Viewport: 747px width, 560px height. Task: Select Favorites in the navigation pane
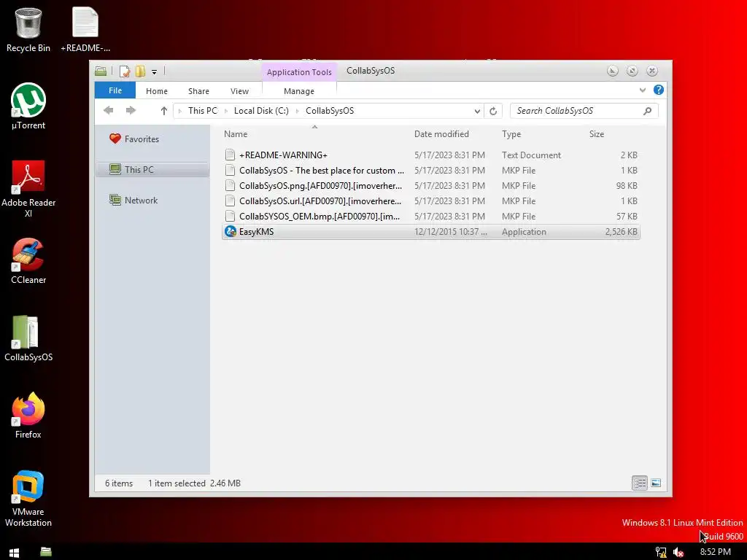142,139
